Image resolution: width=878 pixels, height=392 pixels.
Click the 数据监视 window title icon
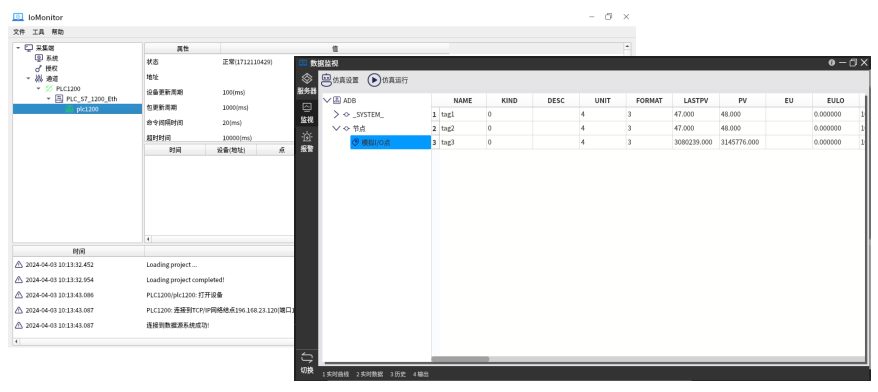303,63
